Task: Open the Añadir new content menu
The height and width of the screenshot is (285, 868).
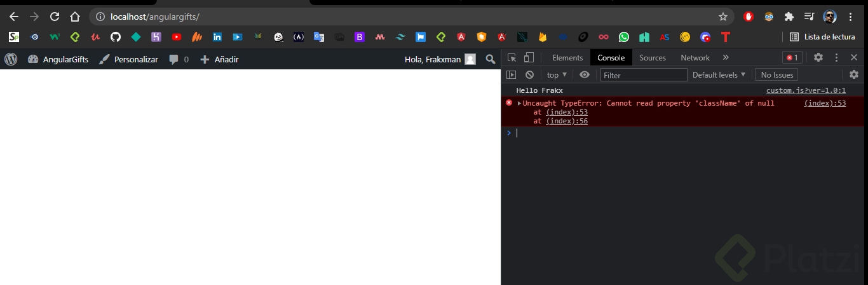Action: click(219, 59)
